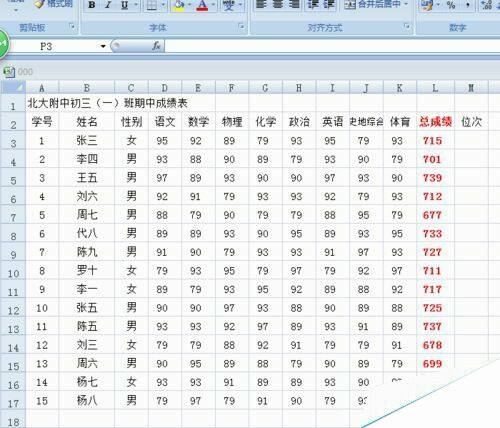Click the name cell 王五

click(87, 178)
